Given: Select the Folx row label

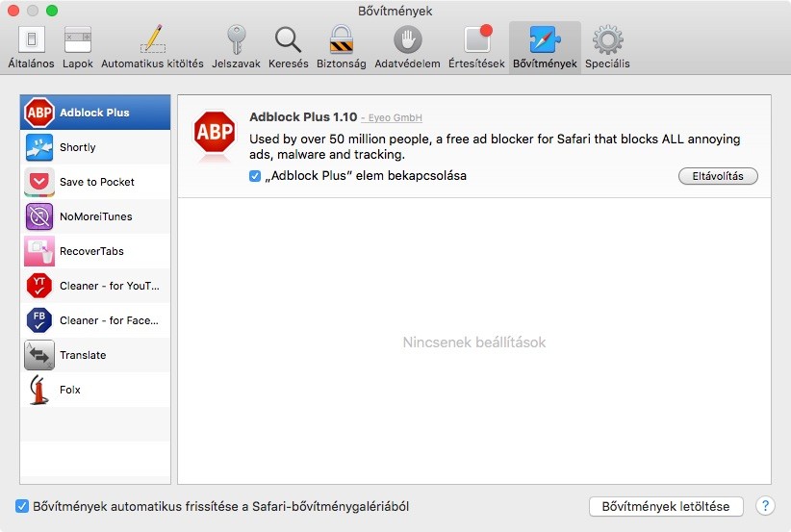Looking at the screenshot, I should coord(69,390).
